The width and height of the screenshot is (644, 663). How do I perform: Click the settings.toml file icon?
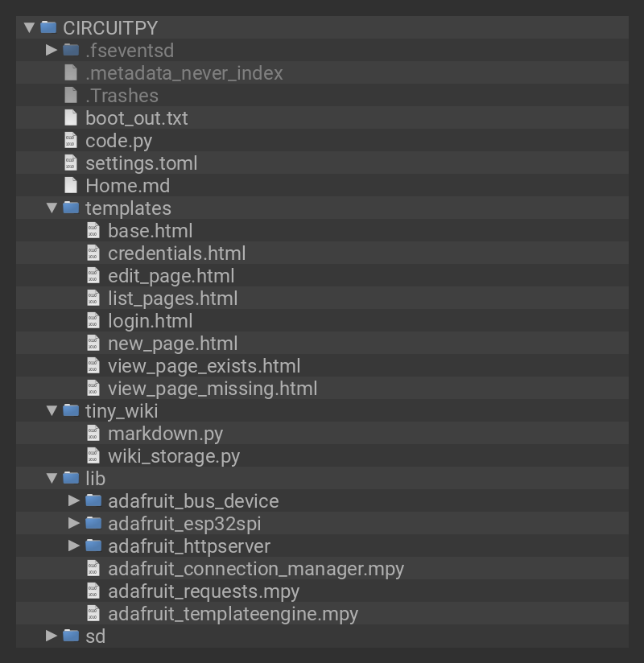coord(71,163)
